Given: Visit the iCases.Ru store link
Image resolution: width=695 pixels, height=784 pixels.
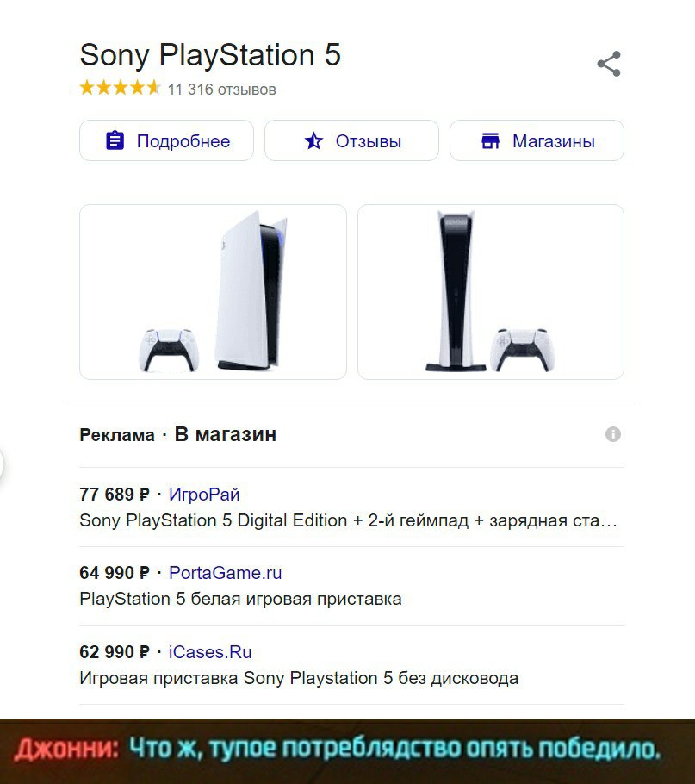Looking at the screenshot, I should [x=210, y=652].
